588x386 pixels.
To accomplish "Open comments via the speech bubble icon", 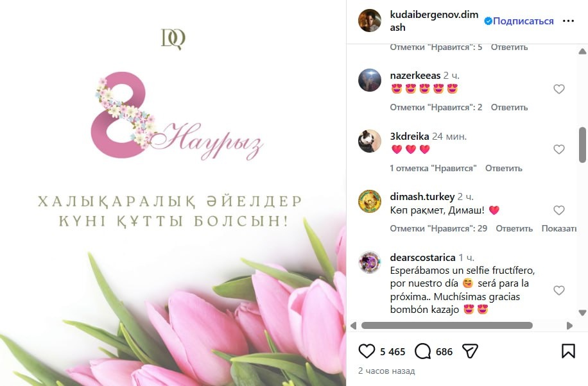I will pos(422,351).
